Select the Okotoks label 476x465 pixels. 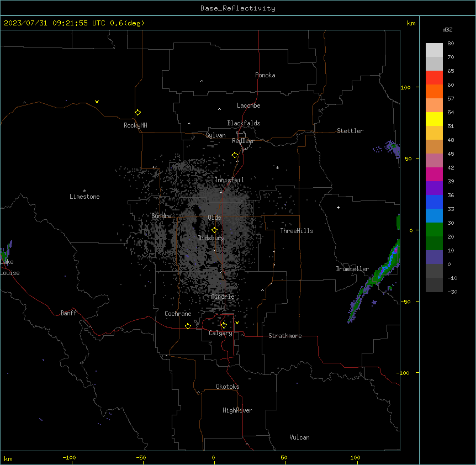[x=228, y=387]
